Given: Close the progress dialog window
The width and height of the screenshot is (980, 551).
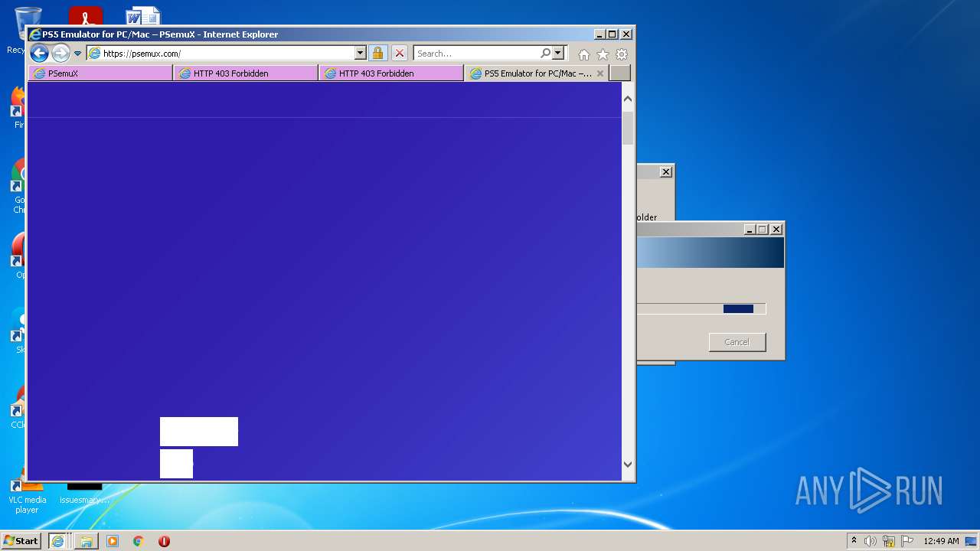Looking at the screenshot, I should (776, 230).
